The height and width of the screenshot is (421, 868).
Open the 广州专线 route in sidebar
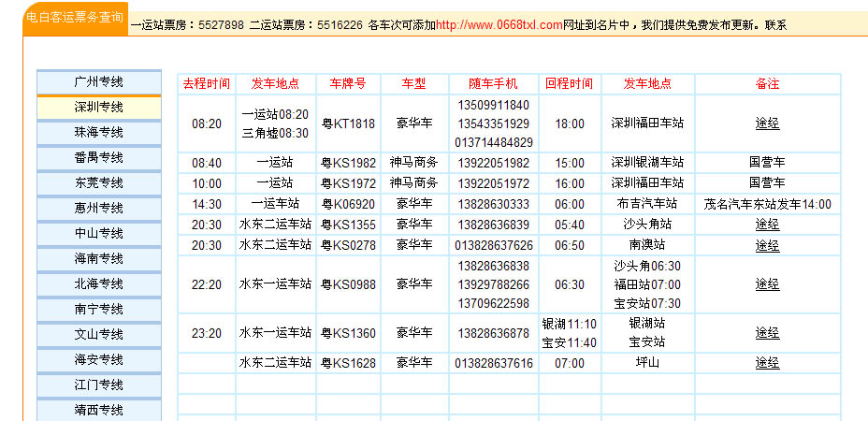pos(99,82)
